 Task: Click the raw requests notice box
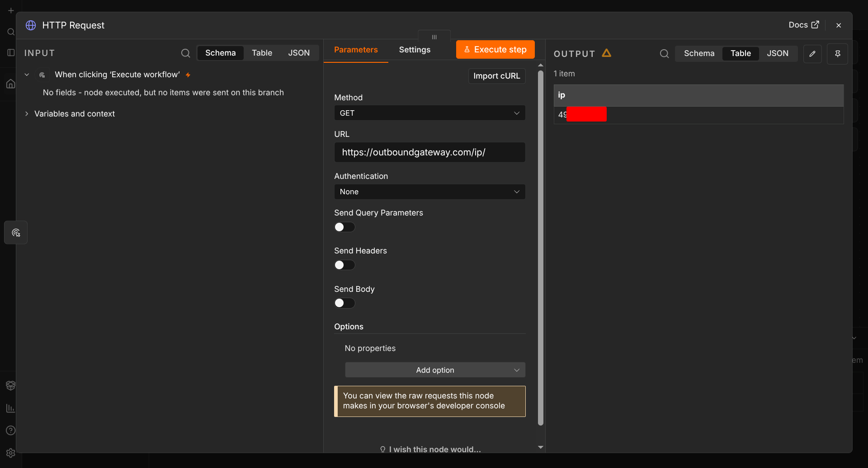click(429, 401)
